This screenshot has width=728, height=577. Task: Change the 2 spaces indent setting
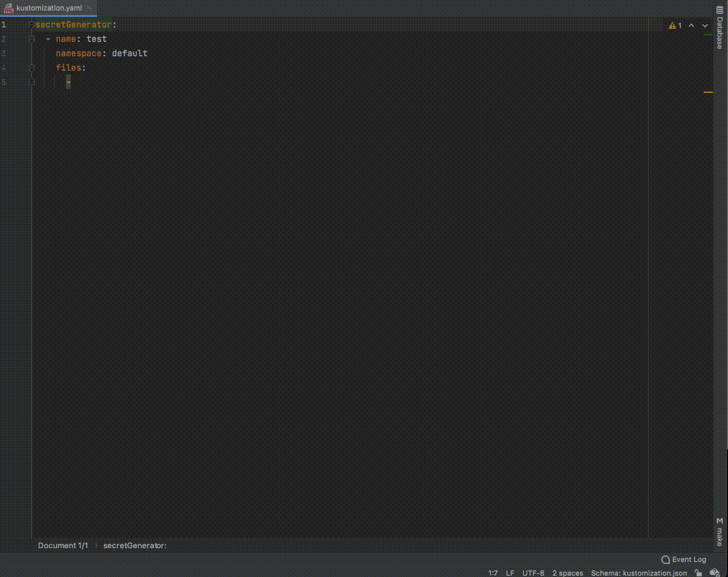click(568, 573)
